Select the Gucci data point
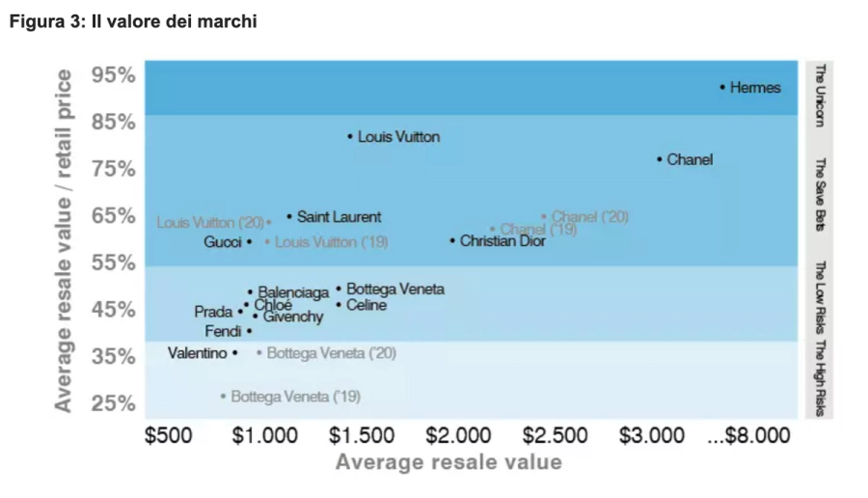 (x=249, y=241)
